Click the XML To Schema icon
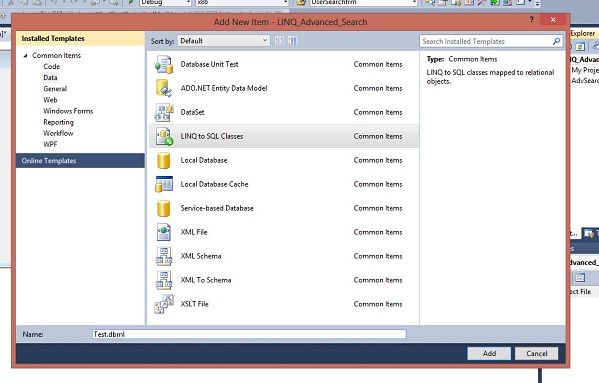 164,280
